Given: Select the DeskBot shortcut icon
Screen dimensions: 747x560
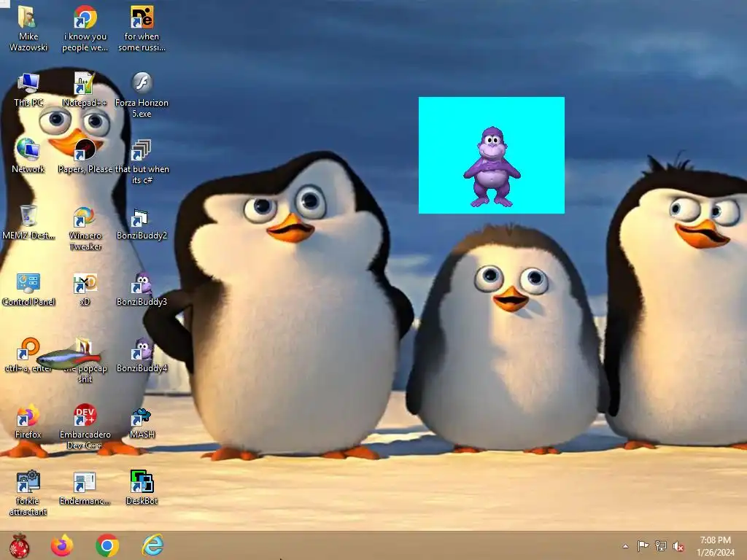Looking at the screenshot, I should click(x=142, y=481).
